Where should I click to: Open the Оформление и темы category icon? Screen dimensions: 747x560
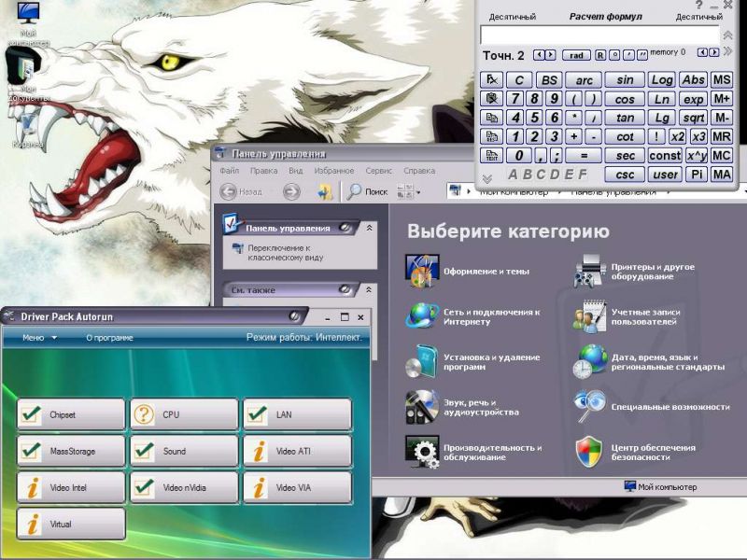421,271
